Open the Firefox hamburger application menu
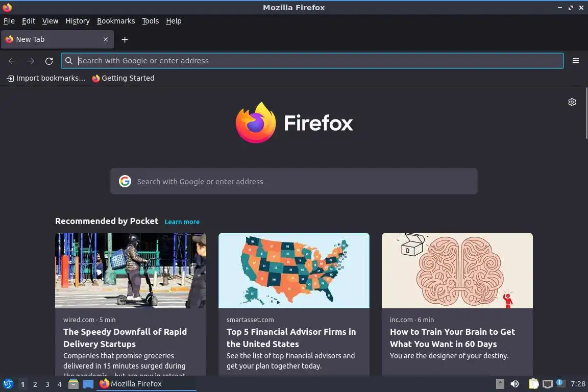 tap(576, 61)
